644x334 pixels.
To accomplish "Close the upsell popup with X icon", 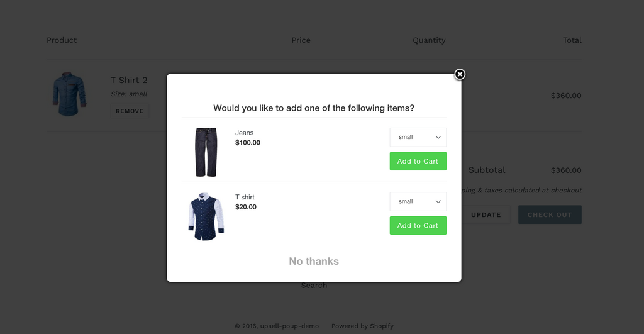I will [x=460, y=74].
